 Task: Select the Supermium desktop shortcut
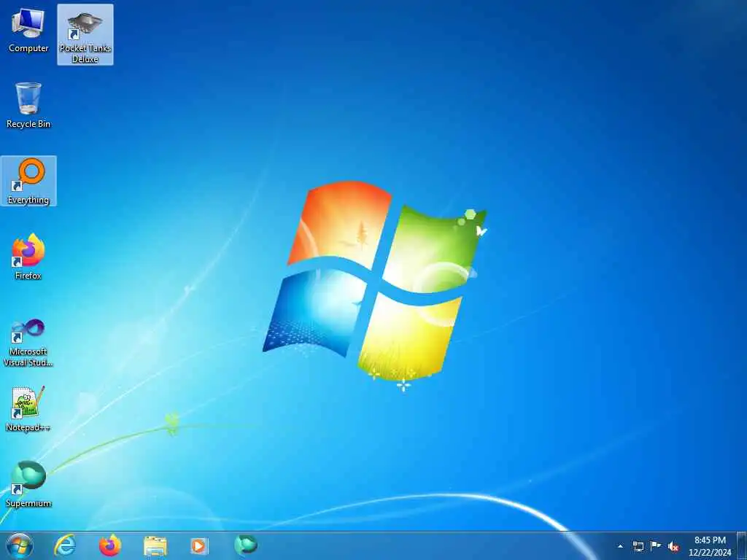coord(28,484)
